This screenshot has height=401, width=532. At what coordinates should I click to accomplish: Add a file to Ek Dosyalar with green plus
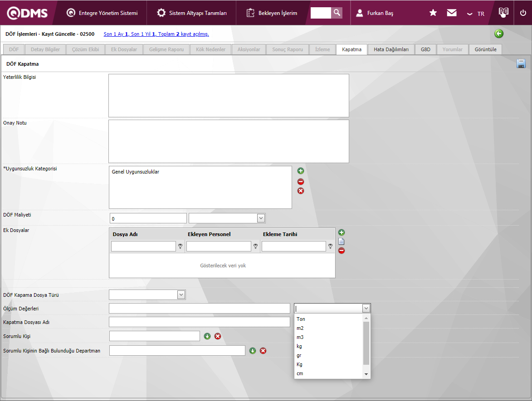point(342,232)
